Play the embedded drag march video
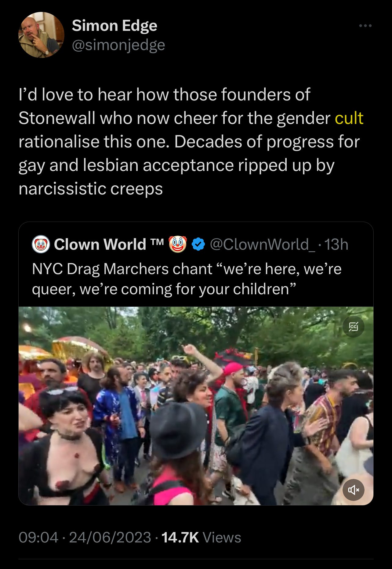This screenshot has width=392, height=569. (x=196, y=406)
